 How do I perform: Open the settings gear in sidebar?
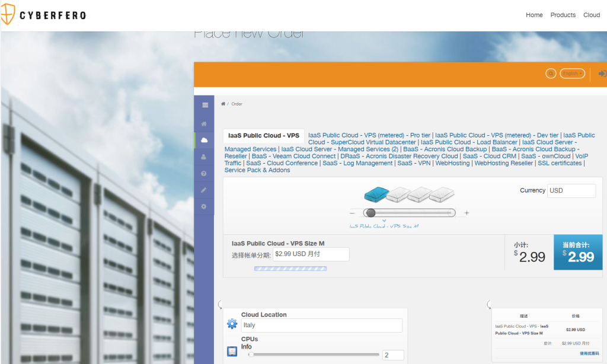tap(204, 207)
